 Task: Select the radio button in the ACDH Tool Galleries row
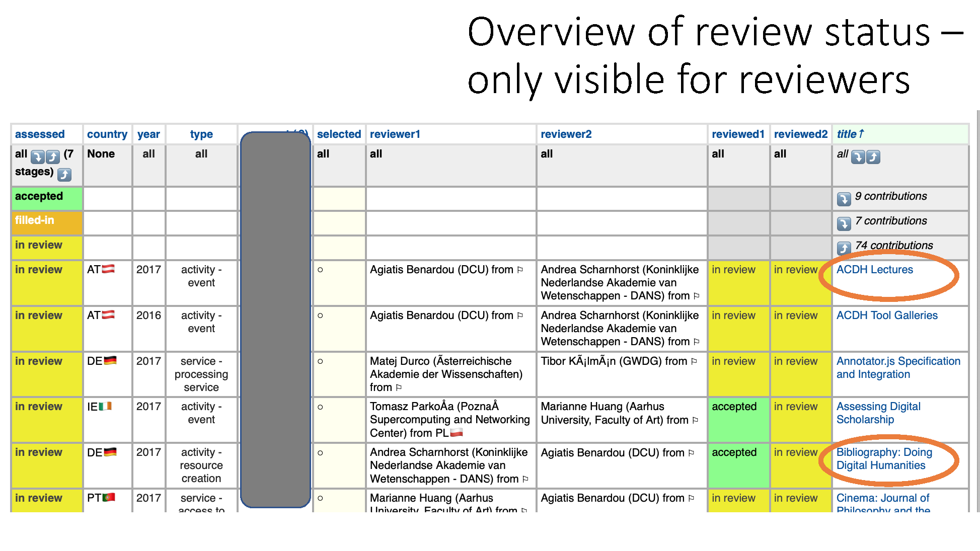coord(320,316)
